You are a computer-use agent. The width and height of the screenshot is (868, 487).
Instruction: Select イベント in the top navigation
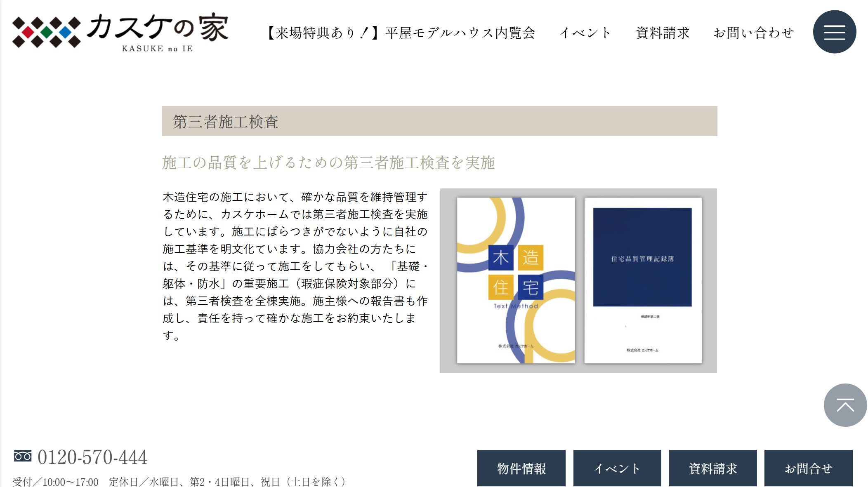585,33
